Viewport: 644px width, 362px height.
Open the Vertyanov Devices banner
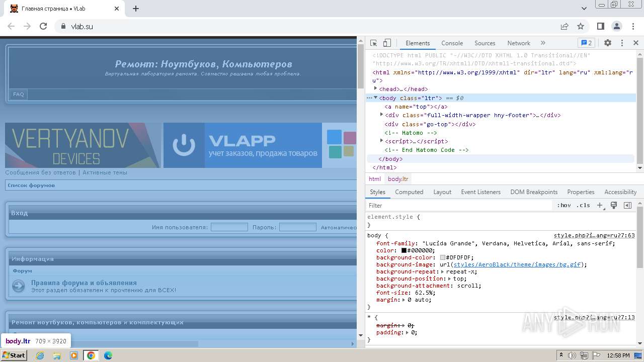click(x=83, y=145)
